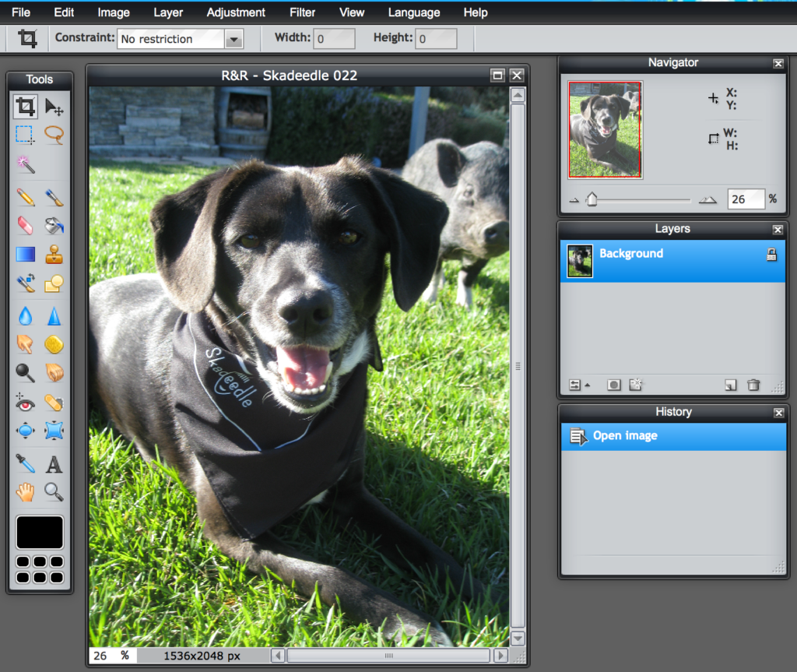Choose the Red Eye Reduction tool
This screenshot has width=797, height=672.
(25, 403)
